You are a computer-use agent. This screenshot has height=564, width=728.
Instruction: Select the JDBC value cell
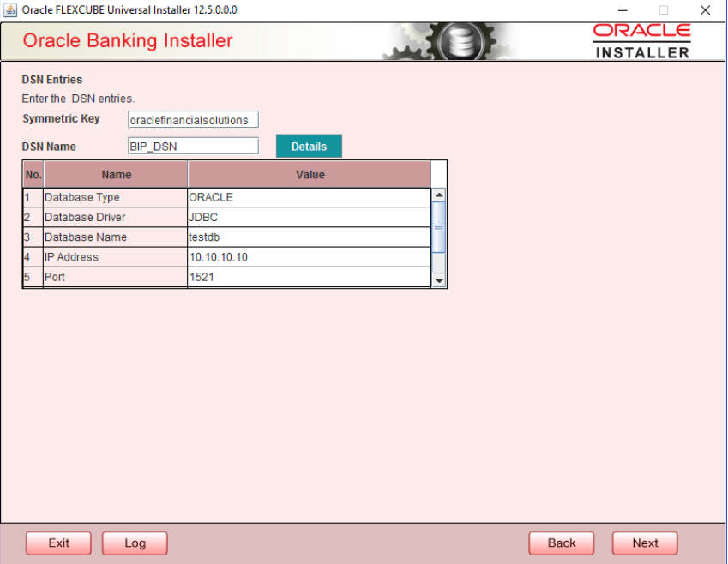(x=310, y=217)
